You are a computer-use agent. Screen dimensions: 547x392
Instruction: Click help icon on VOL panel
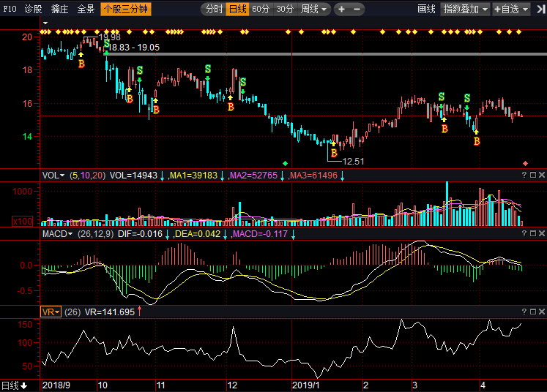point(524,175)
